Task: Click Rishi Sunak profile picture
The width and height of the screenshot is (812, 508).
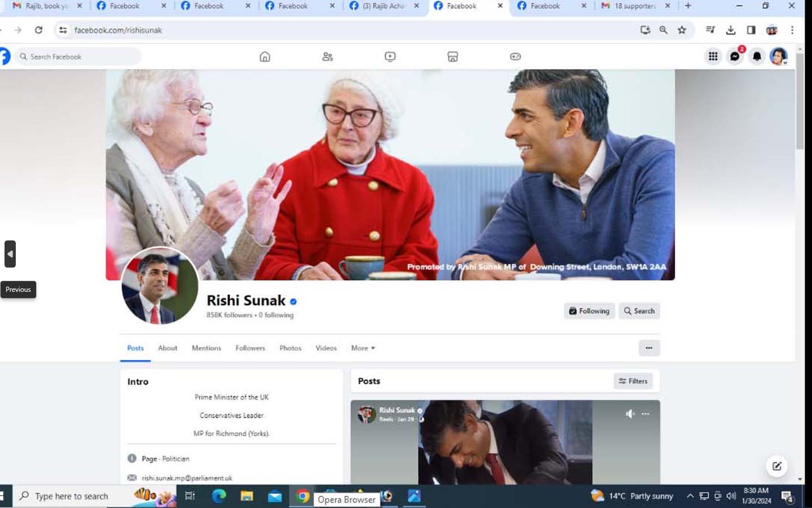Action: click(x=160, y=286)
